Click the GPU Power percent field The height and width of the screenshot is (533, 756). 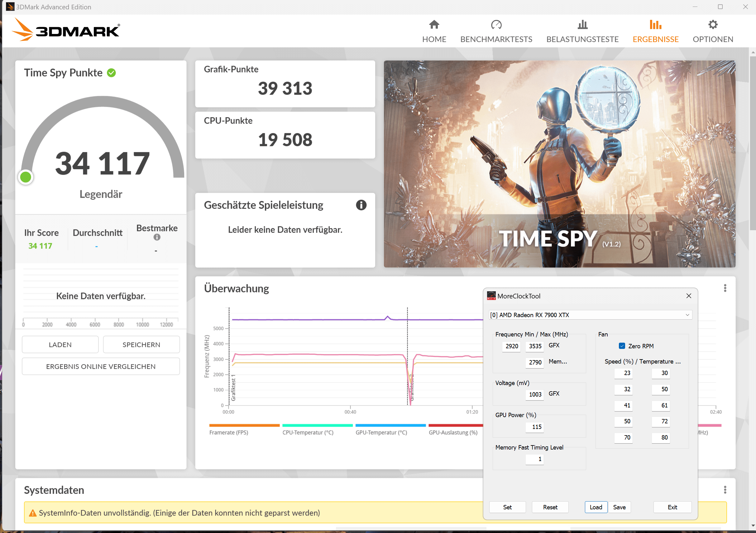pos(535,427)
